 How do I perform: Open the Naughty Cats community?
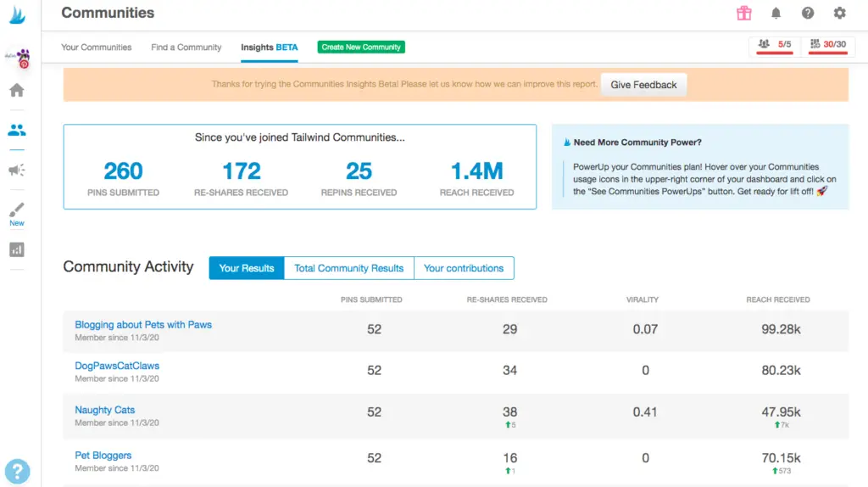coord(104,410)
